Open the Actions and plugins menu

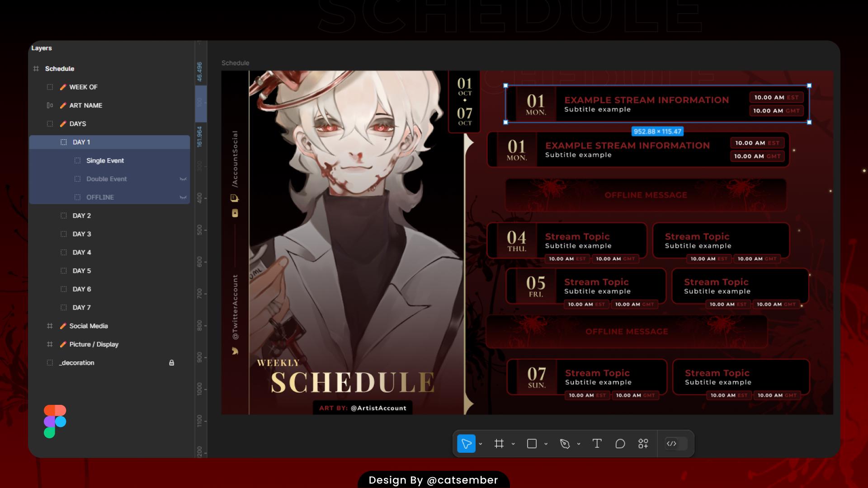tap(643, 444)
